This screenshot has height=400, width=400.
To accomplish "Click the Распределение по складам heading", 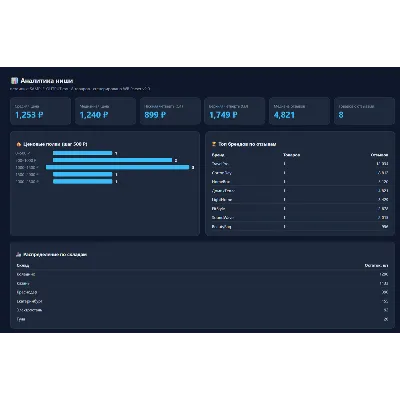I will click(x=55, y=254).
